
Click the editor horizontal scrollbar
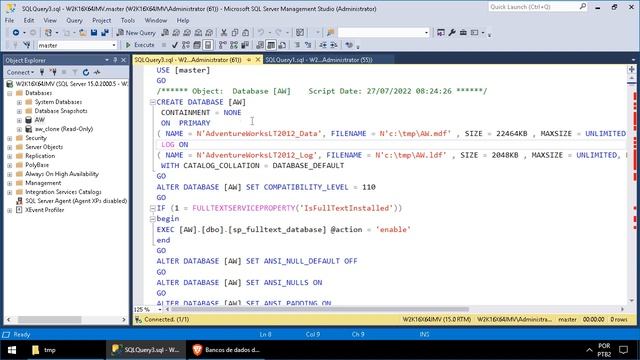point(320,309)
